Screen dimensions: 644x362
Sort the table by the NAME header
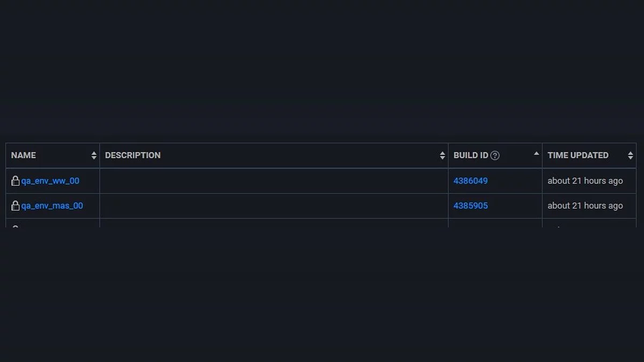pyautogui.click(x=24, y=156)
